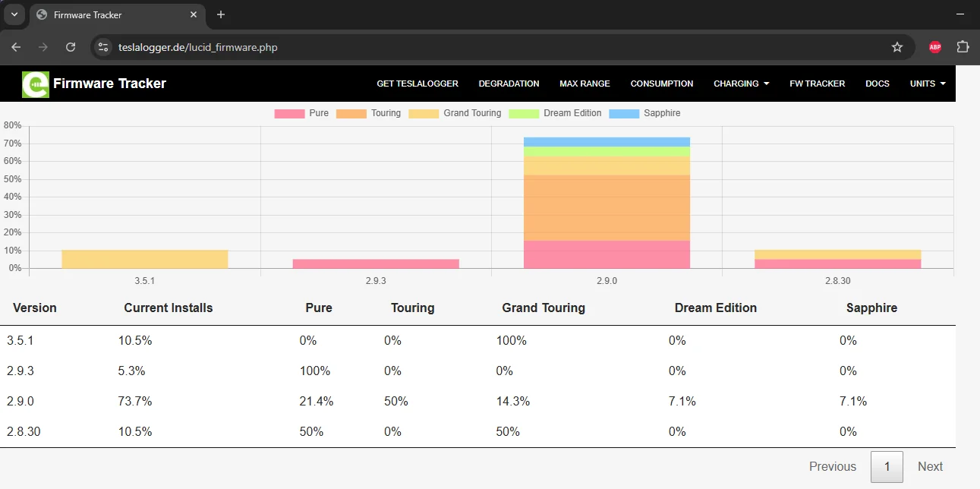Image resolution: width=980 pixels, height=489 pixels.
Task: Click 100% Grand Touring cell in 3.5.1 row
Action: (512, 341)
